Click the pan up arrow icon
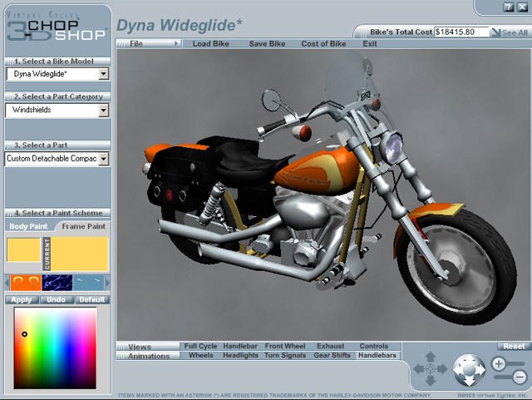532x400 pixels. [x=431, y=357]
